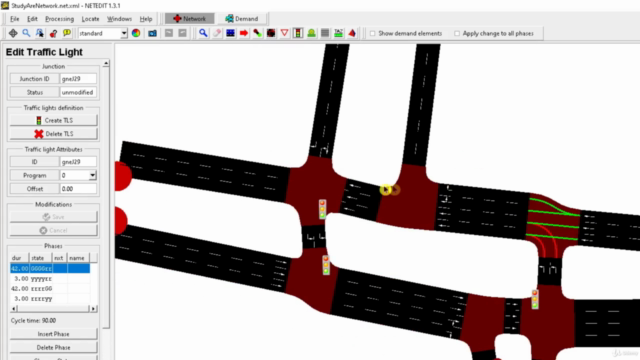Click the Delete Phase button
640x360 pixels.
53,347
